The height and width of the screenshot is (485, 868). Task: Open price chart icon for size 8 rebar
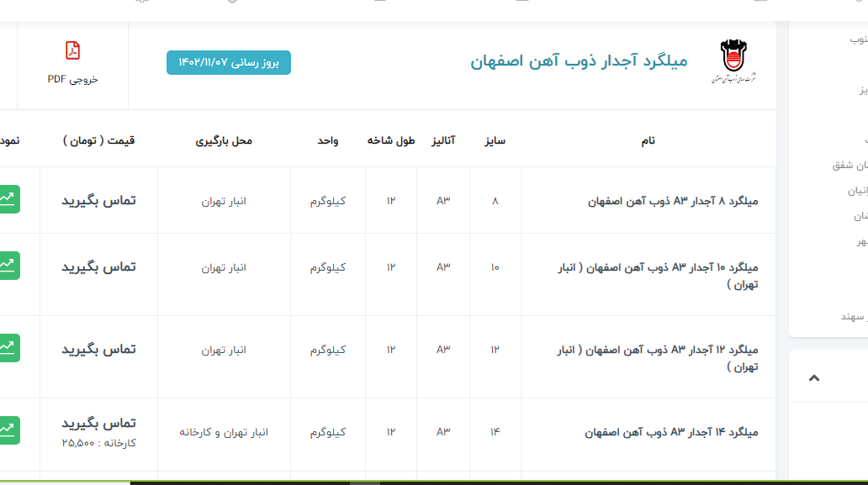click(9, 199)
